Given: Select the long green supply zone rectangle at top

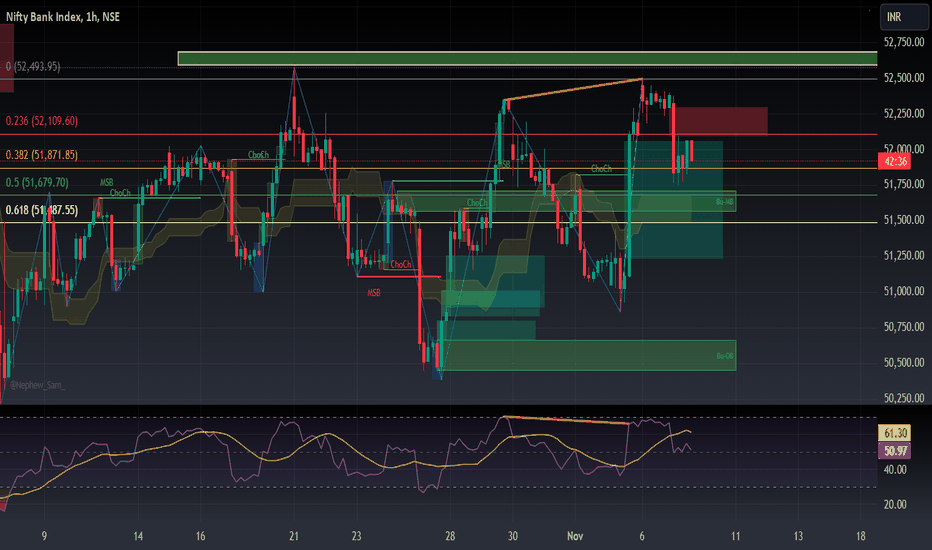Looking at the screenshot, I should pyautogui.click(x=527, y=58).
